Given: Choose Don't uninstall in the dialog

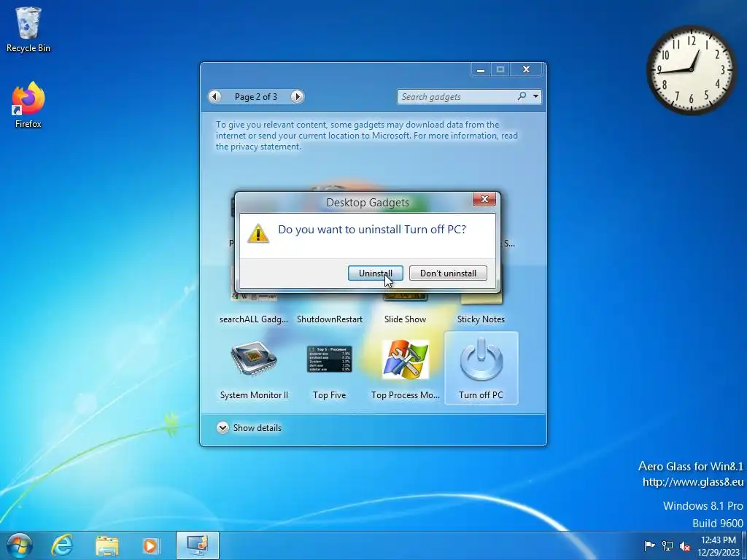Looking at the screenshot, I should [448, 273].
